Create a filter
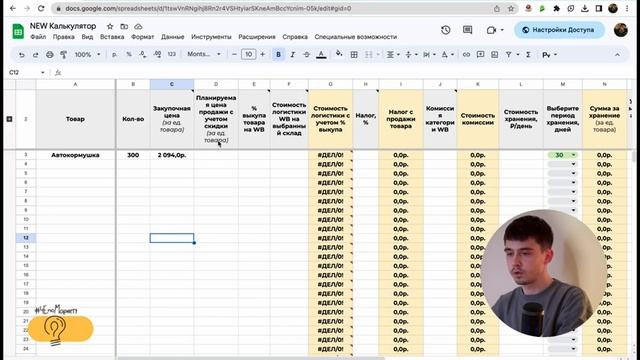Image resolution: width=640 pixels, height=360 pixels. 509,54
